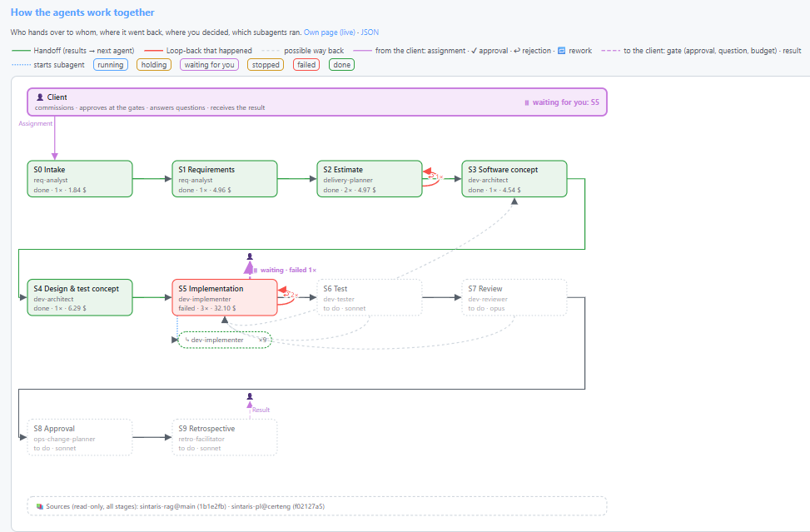Click the rework icon in the legend
This screenshot has width=810, height=532.
(562, 51)
